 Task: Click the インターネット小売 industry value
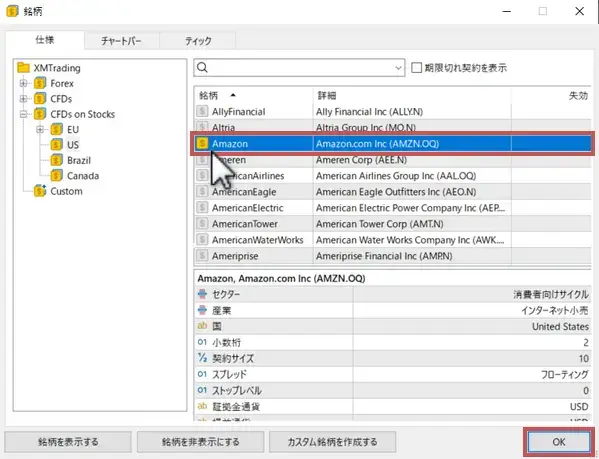point(555,310)
